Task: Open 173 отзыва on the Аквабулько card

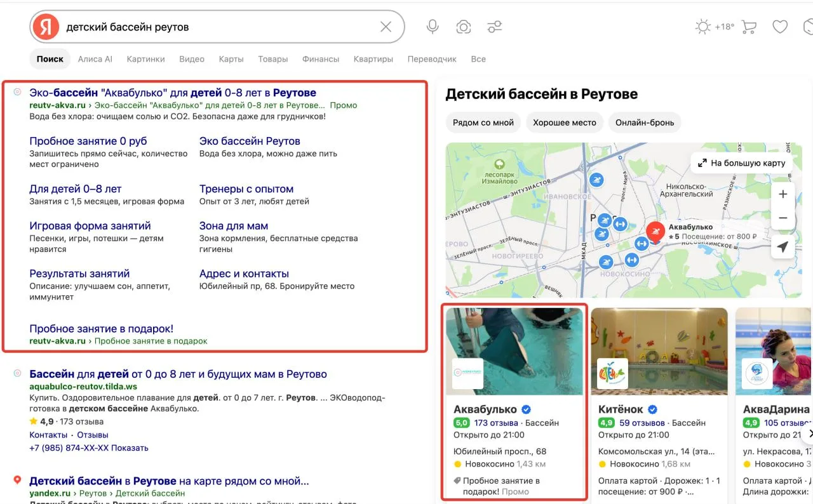Action: tap(496, 423)
